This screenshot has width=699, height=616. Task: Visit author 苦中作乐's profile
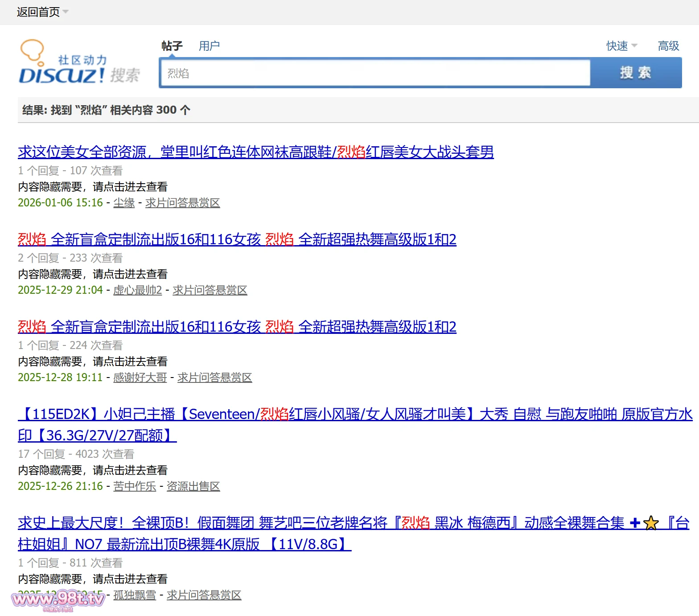(135, 486)
